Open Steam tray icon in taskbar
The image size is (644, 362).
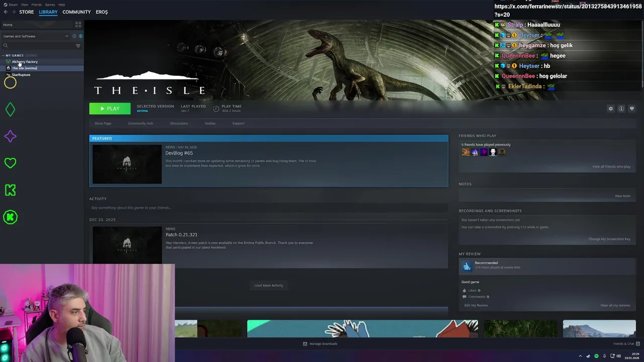click(588, 356)
